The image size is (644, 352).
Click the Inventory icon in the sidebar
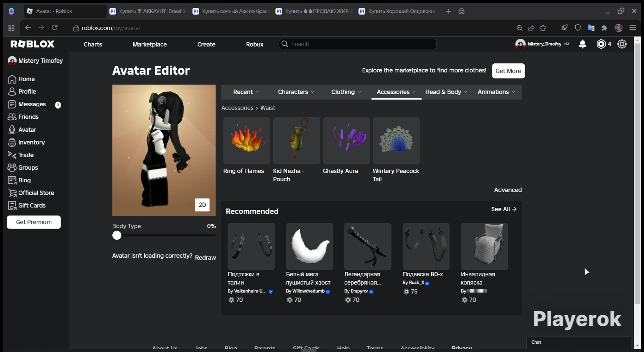click(x=12, y=142)
